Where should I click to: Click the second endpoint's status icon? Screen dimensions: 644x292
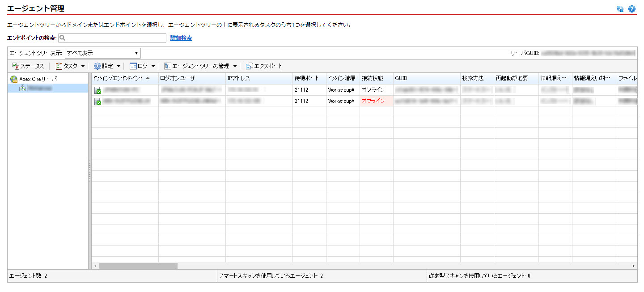tap(97, 102)
